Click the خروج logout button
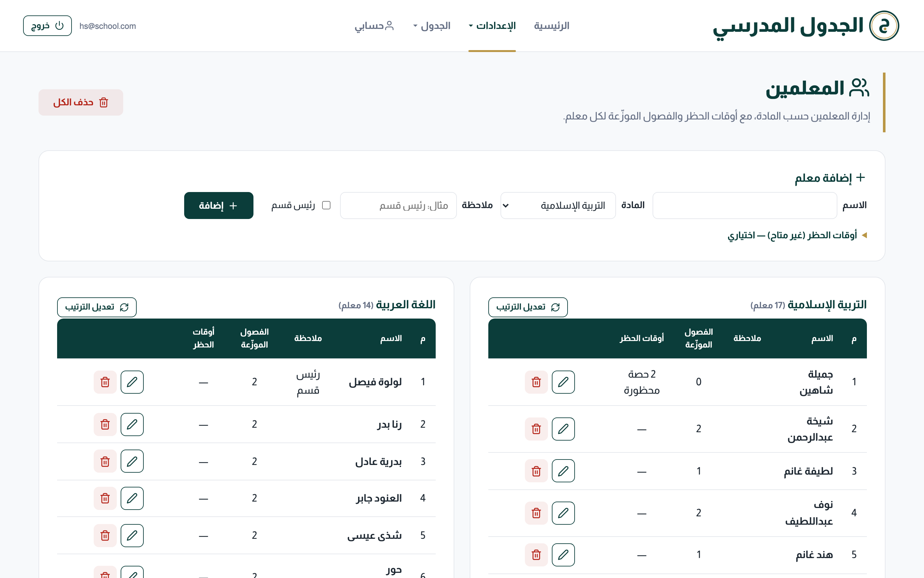924x578 pixels. click(x=47, y=26)
